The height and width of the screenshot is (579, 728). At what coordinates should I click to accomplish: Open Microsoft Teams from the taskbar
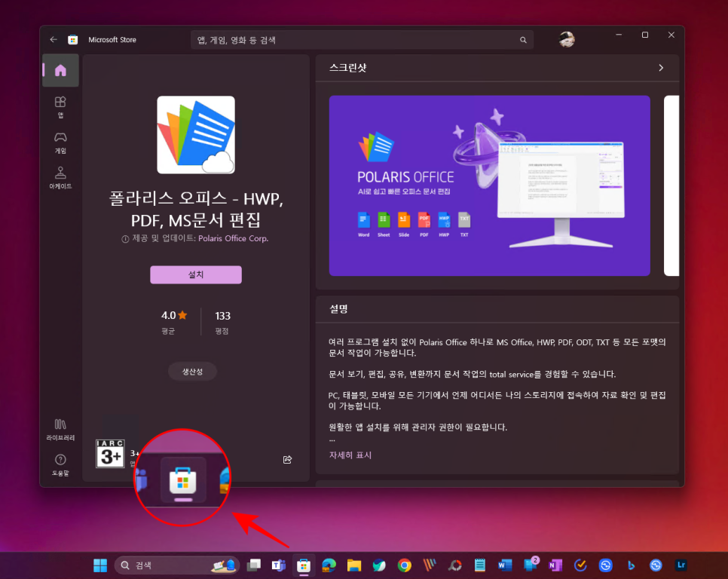coord(279,565)
